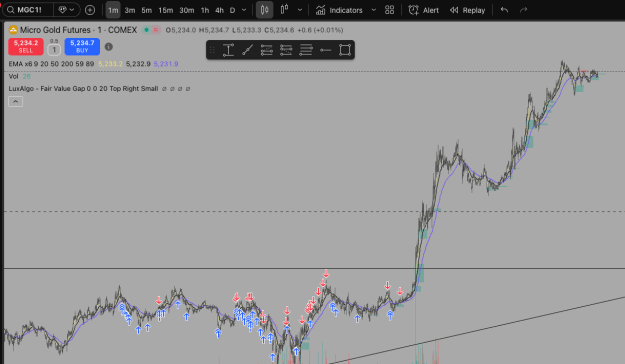Click the +0.6 (+0.01%) change value
The height and width of the screenshot is (364, 625).
coord(320,30)
